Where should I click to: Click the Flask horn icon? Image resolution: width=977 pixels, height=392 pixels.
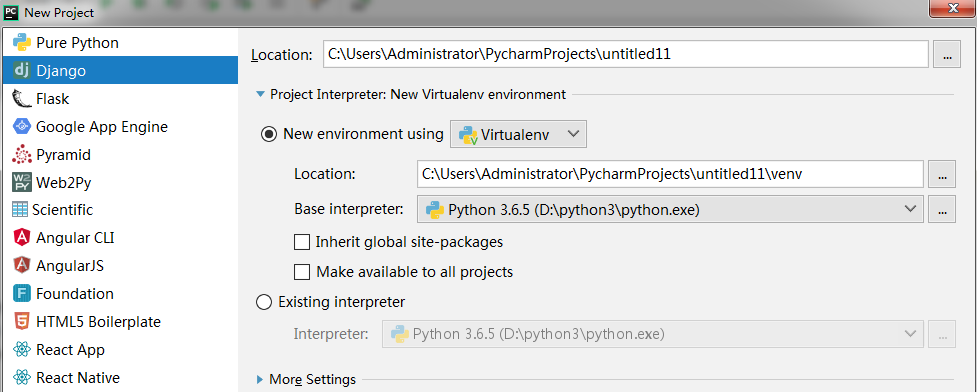click(x=22, y=99)
